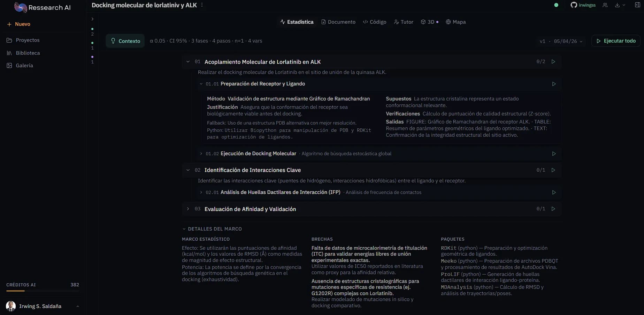Run phase 03 Evaluación de Afinidad play icon
Screen dimensions: 644x315
tap(553, 209)
